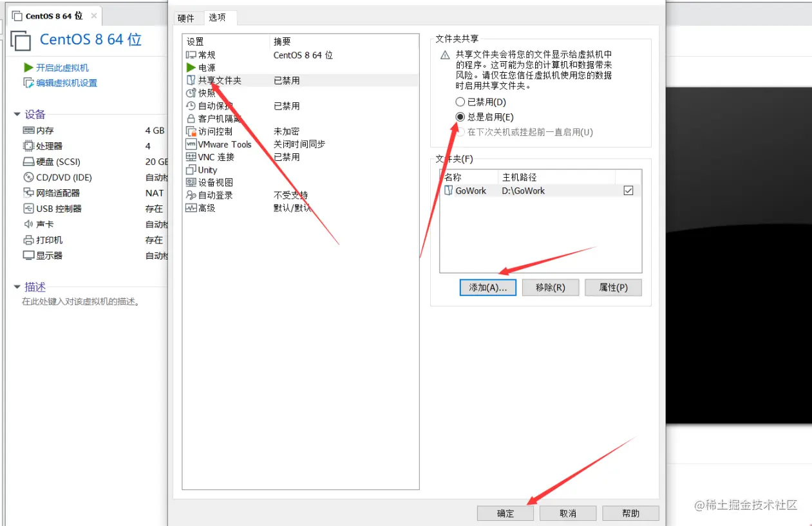Click the 快照 snapshot icon
The width and height of the screenshot is (812, 526).
click(x=191, y=93)
